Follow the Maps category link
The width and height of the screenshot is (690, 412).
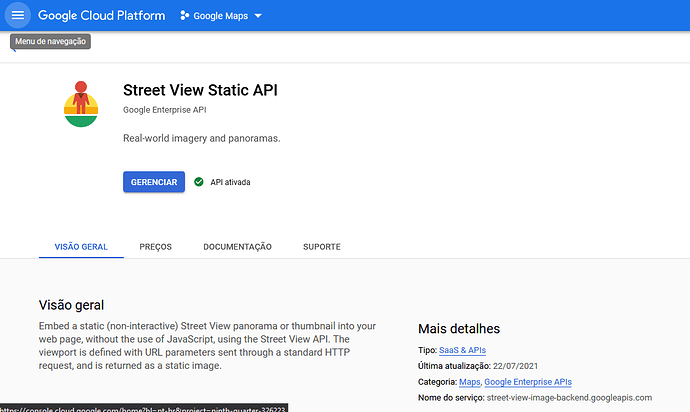coord(470,382)
